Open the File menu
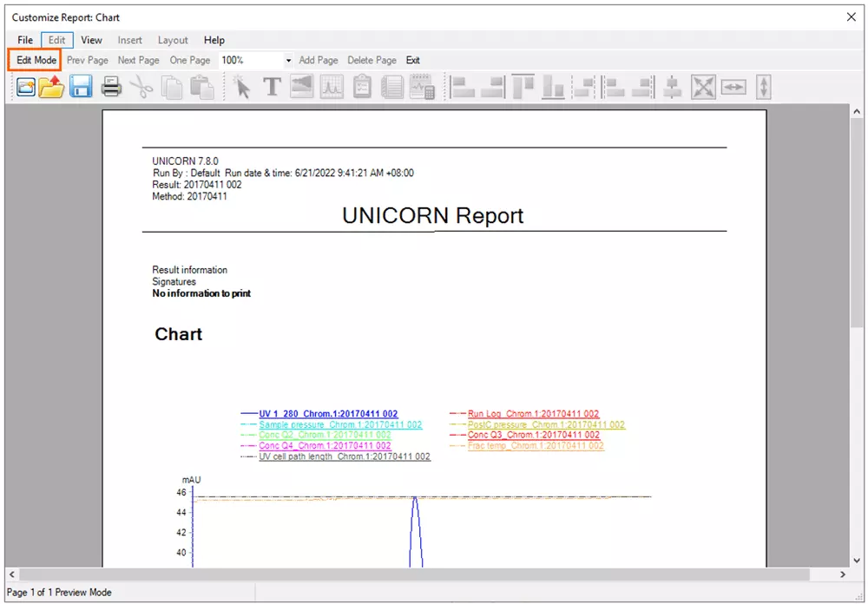Viewport: 868px width, 604px height. point(25,40)
